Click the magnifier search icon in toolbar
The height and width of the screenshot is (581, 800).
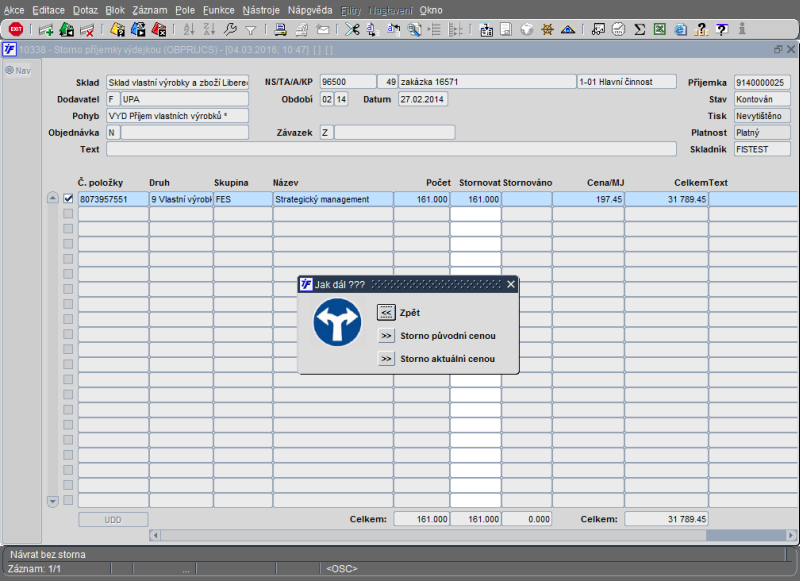[414, 30]
